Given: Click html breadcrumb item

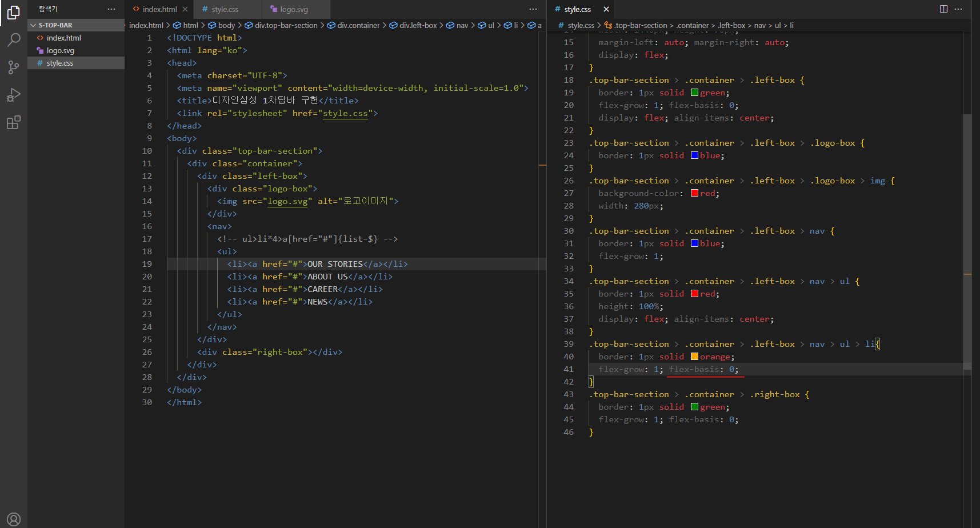Looking at the screenshot, I should tap(186, 25).
